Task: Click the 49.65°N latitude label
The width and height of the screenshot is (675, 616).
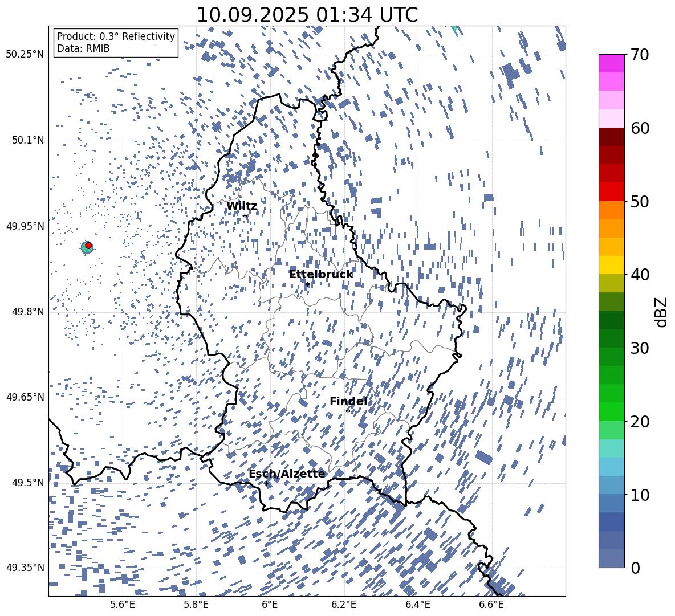Action: 25,397
